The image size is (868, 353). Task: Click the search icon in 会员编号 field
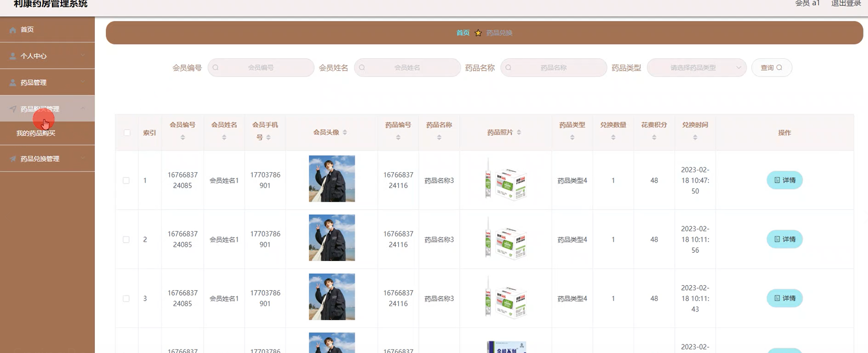(215, 67)
